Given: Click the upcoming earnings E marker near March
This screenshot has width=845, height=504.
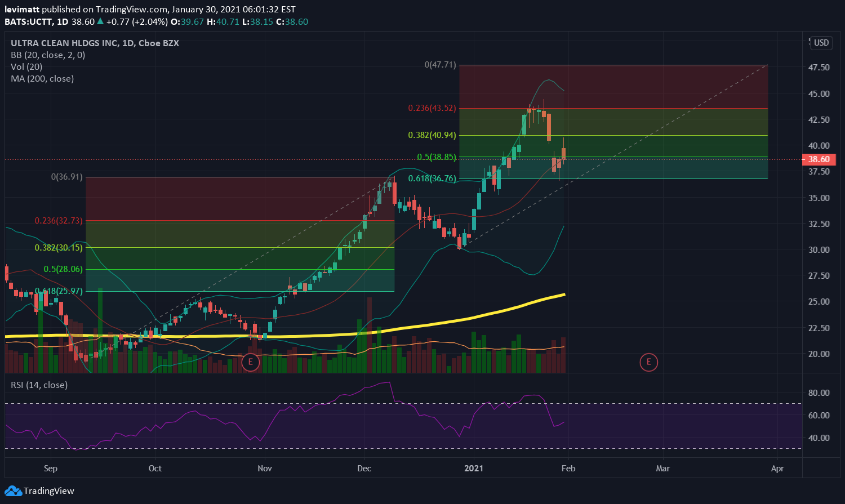Looking at the screenshot, I should click(649, 362).
